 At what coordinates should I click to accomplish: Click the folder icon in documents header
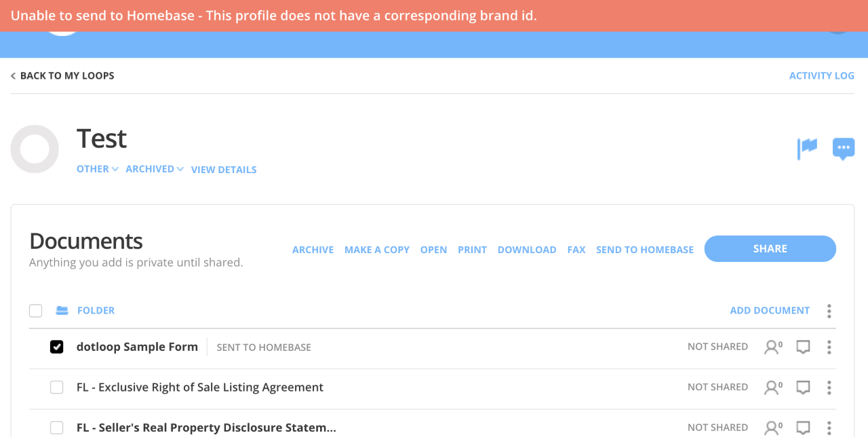pyautogui.click(x=62, y=311)
